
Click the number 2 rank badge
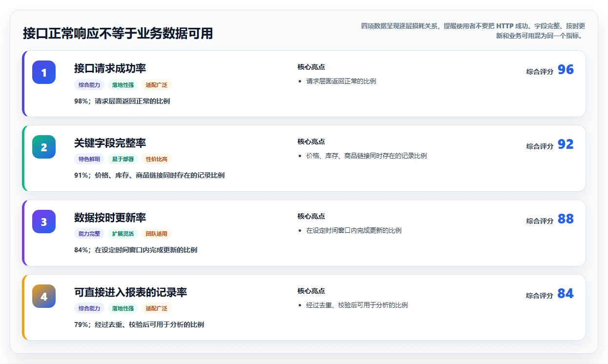click(44, 147)
